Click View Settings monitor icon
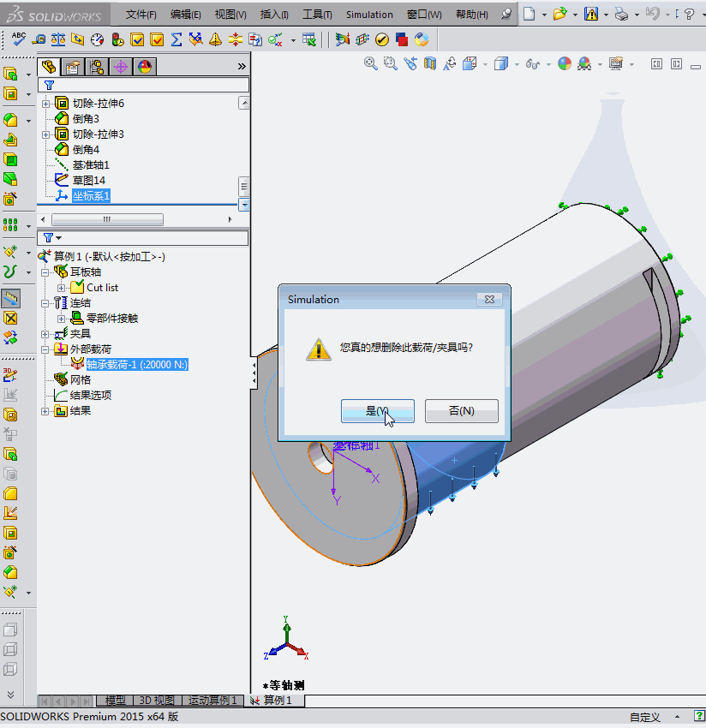 tap(616, 63)
